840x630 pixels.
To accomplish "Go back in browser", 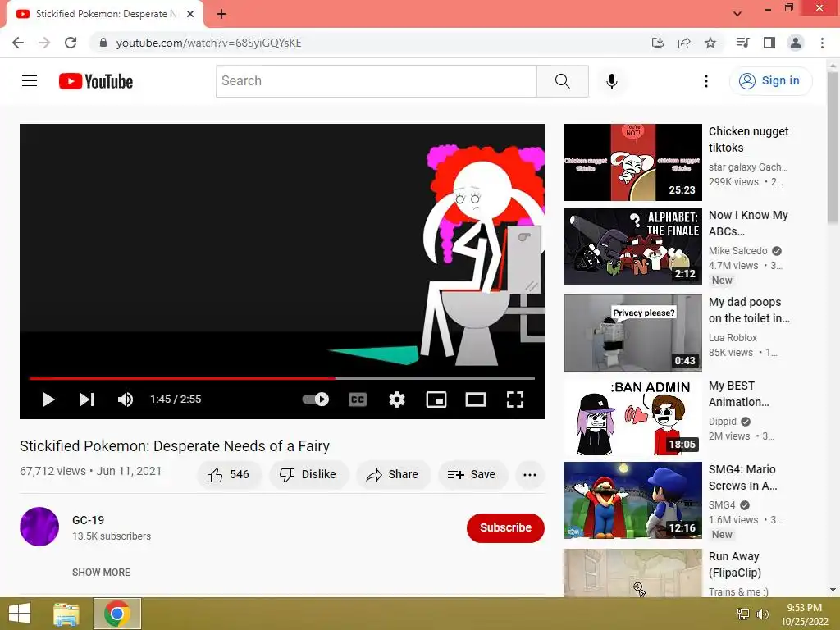I will [18, 43].
